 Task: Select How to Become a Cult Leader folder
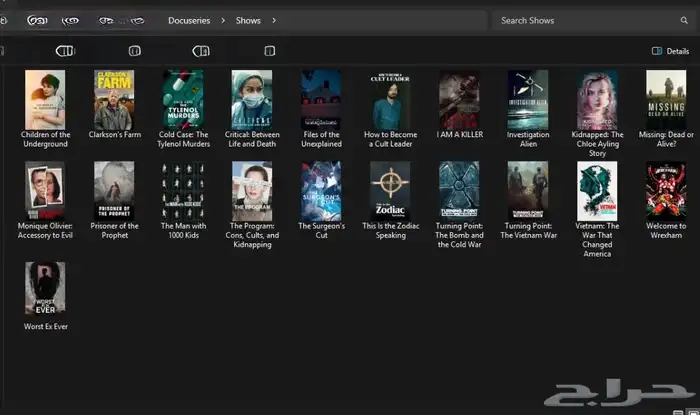[390, 108]
